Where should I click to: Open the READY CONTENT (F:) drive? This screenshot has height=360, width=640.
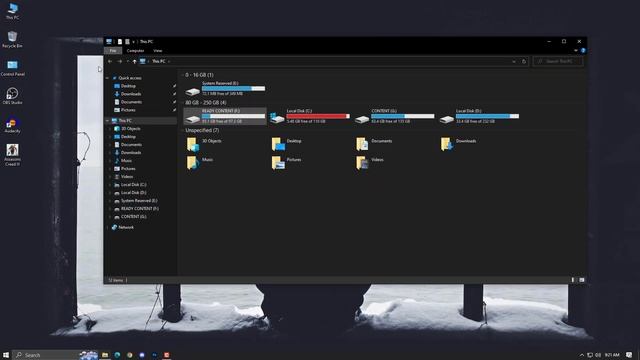coord(225,116)
